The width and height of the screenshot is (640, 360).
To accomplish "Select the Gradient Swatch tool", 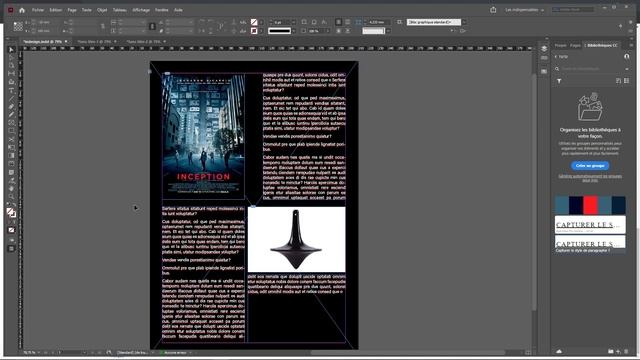I will coord(11,156).
